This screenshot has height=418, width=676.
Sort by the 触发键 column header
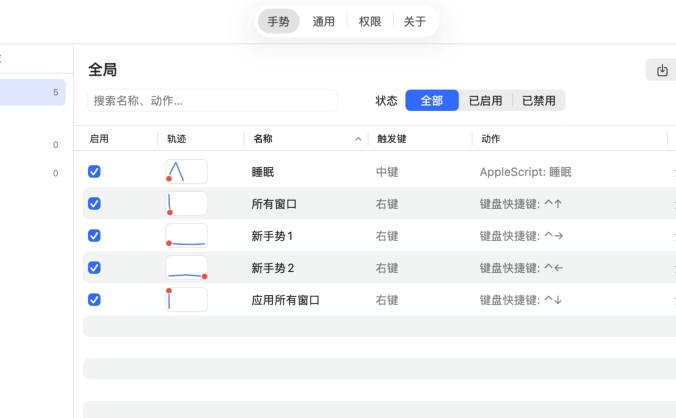[391, 139]
